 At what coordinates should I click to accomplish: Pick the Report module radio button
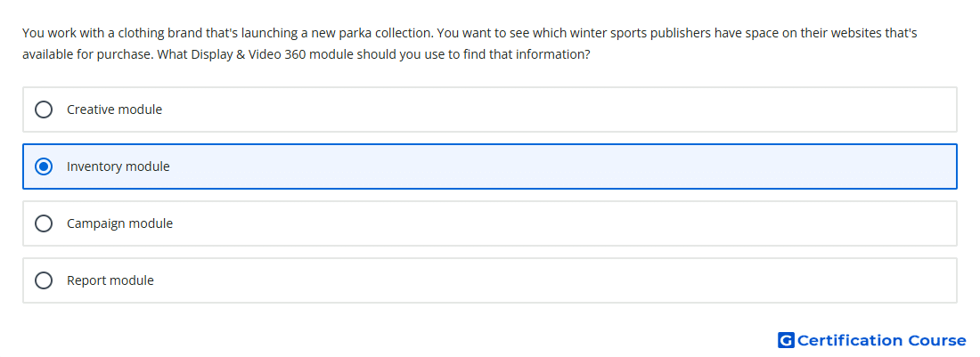pyautogui.click(x=44, y=280)
